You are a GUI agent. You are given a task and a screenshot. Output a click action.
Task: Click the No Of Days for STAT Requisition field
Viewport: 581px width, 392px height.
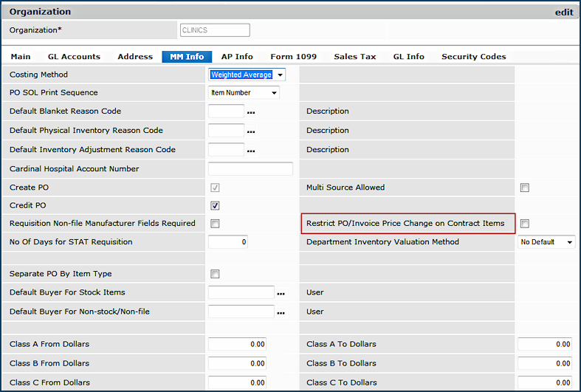pos(228,242)
